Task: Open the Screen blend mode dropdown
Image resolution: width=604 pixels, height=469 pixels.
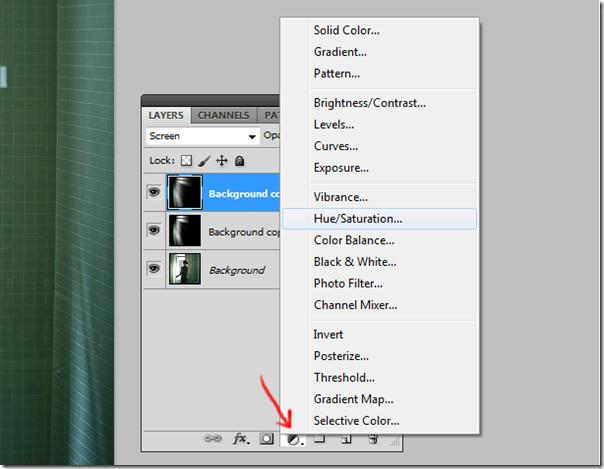Action: [201, 136]
